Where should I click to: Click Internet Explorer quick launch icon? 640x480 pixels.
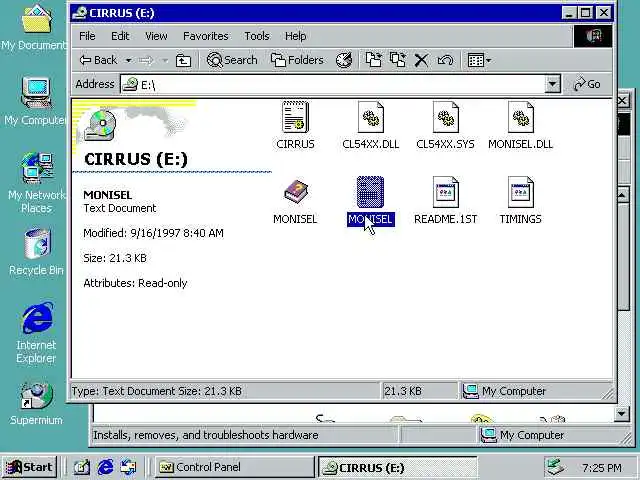[105, 467]
